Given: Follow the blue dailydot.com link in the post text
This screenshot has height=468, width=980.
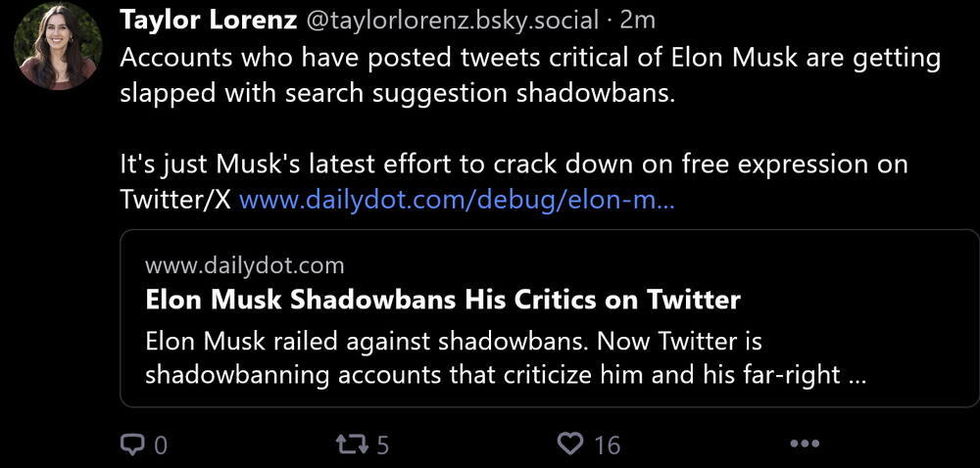Looking at the screenshot, I should [457, 200].
